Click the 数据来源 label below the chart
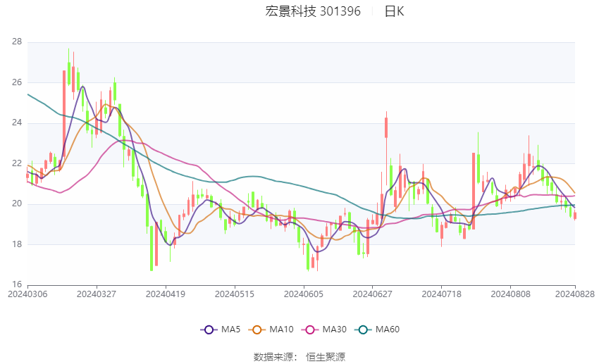This screenshot has width=599, height=364. click(272, 357)
